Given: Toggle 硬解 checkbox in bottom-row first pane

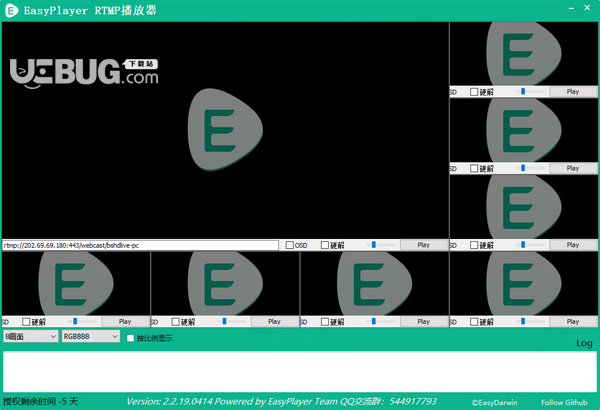Looking at the screenshot, I should pyautogui.click(x=26, y=322).
